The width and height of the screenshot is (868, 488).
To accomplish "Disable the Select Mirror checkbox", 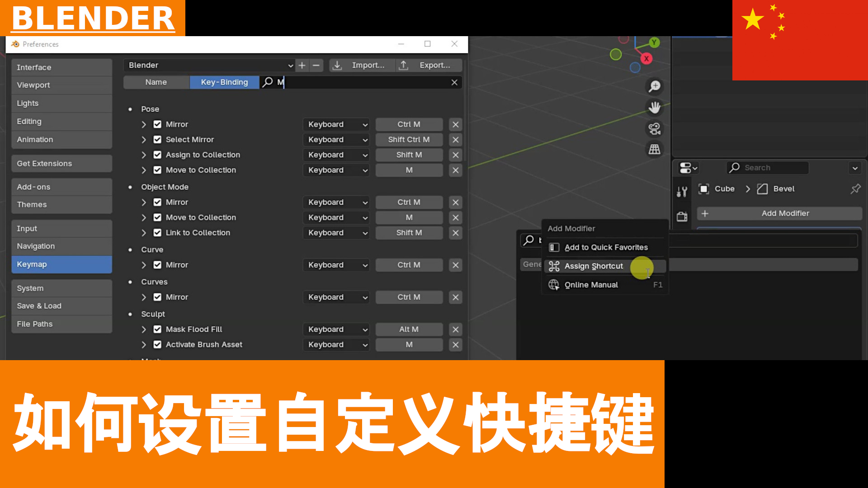I will click(157, 140).
